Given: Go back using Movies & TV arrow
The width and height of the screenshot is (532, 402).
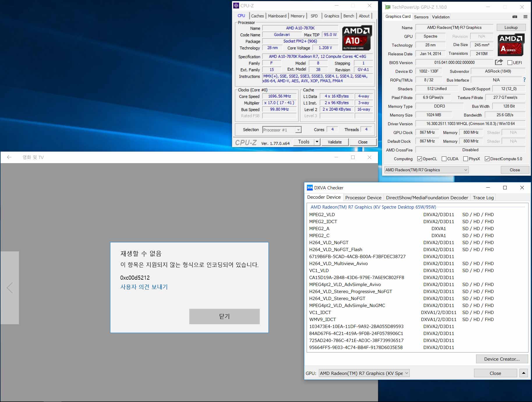Looking at the screenshot, I should (x=9, y=157).
